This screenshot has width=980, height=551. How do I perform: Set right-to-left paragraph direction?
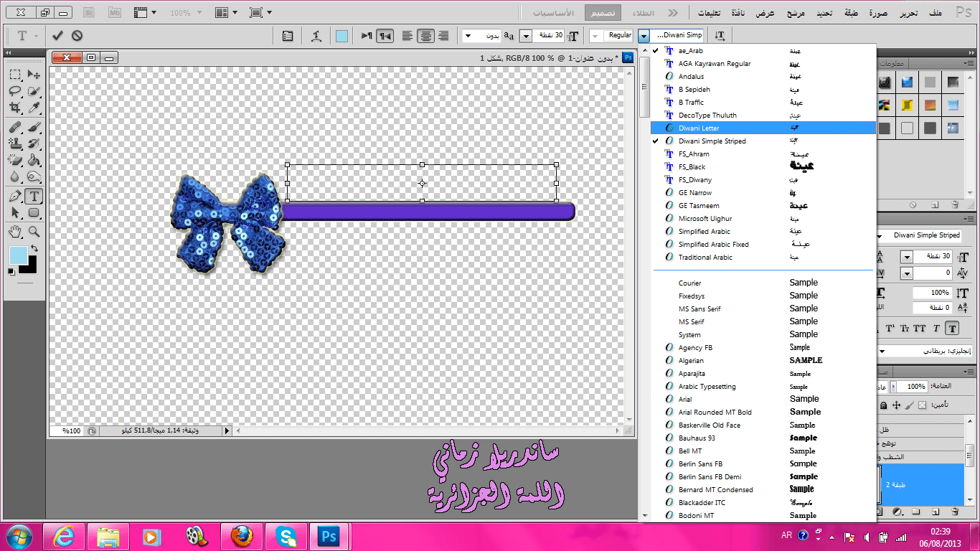point(385,36)
